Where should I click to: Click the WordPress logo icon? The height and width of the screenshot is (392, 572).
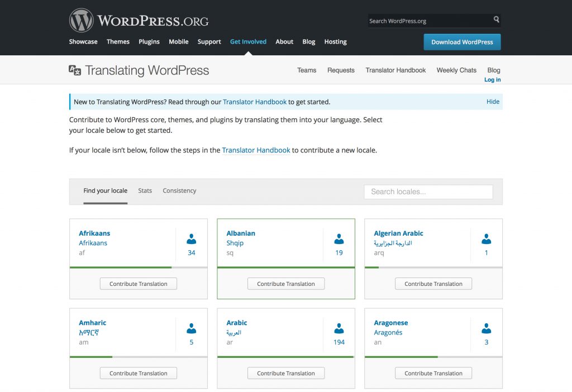point(82,21)
